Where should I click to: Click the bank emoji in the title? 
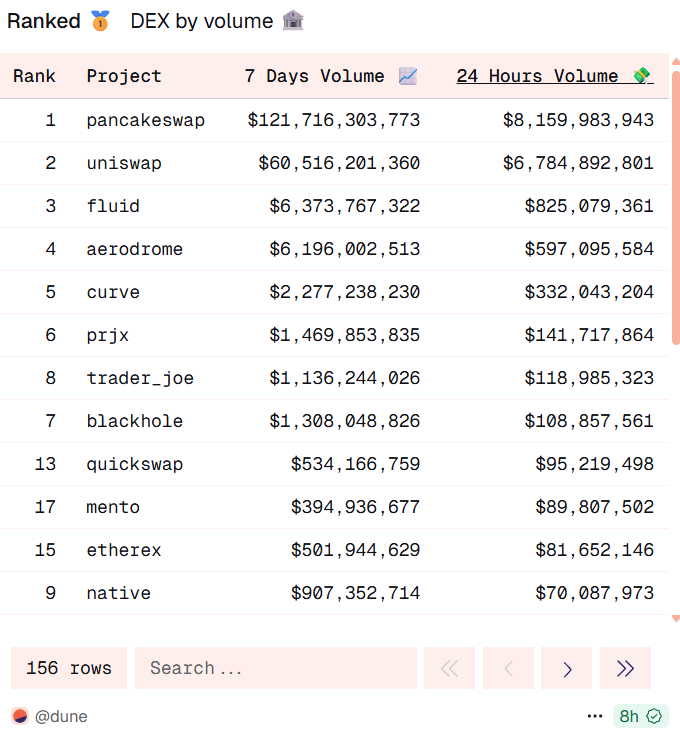point(293,21)
